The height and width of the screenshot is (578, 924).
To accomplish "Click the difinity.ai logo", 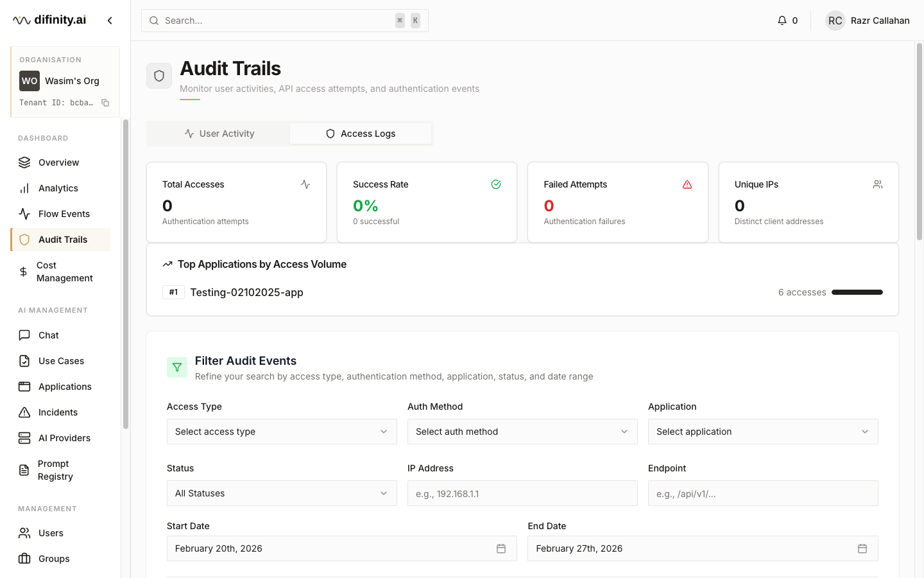I will click(x=49, y=20).
